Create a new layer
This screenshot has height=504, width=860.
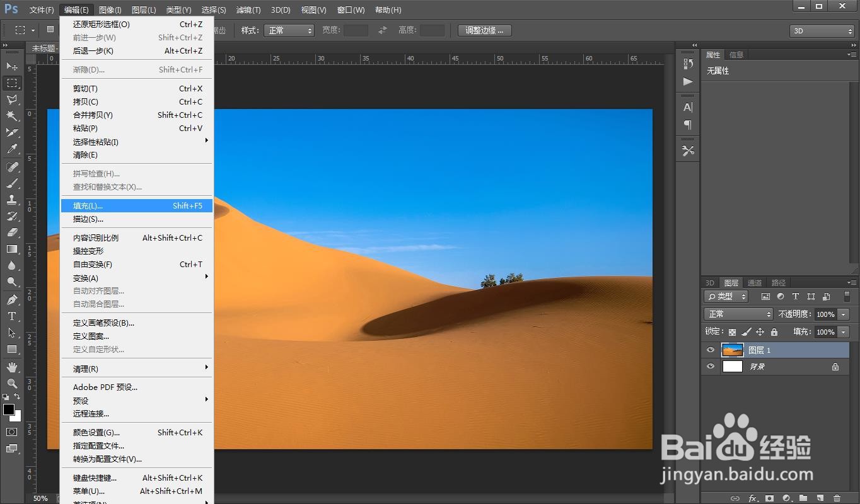pyautogui.click(x=820, y=498)
